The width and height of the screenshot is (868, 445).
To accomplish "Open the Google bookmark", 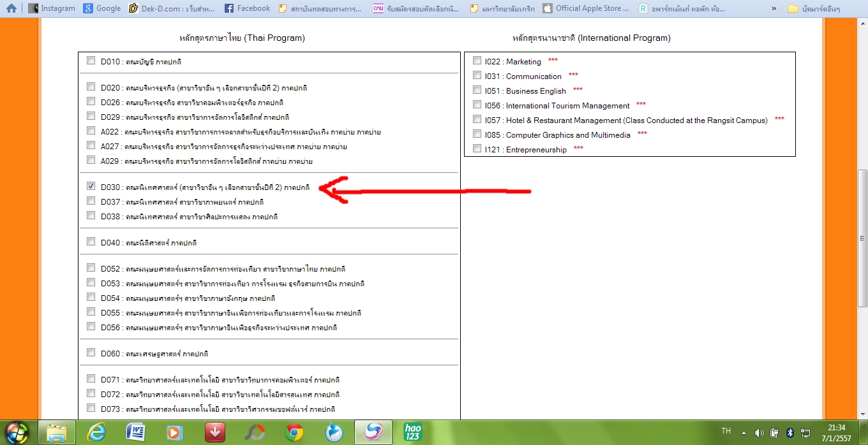I will coord(102,8).
